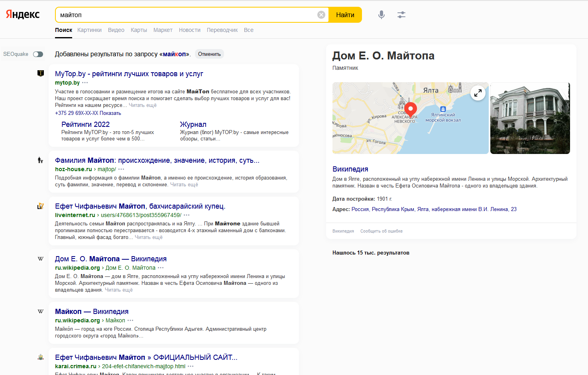Switch to the Маркет tab

pyautogui.click(x=163, y=30)
